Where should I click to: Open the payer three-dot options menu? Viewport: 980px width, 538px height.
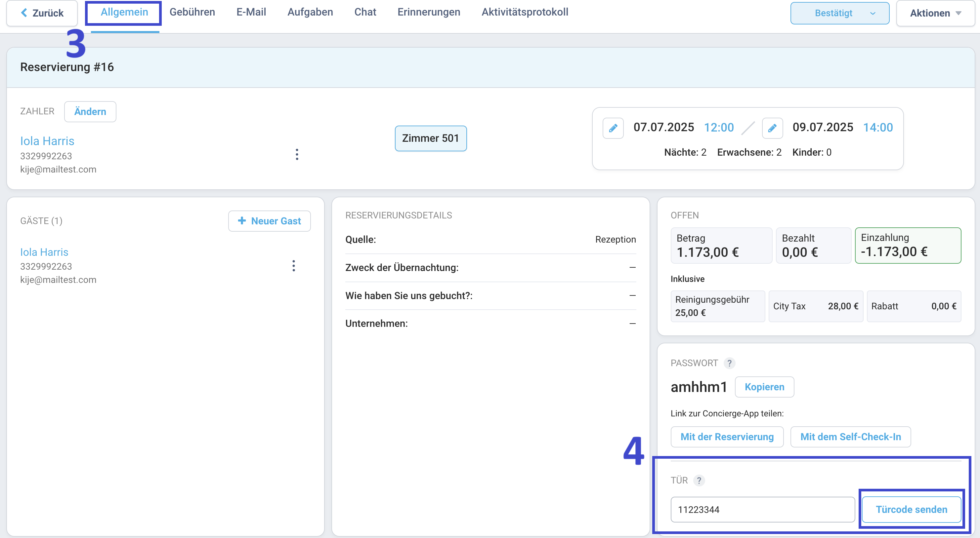[297, 154]
